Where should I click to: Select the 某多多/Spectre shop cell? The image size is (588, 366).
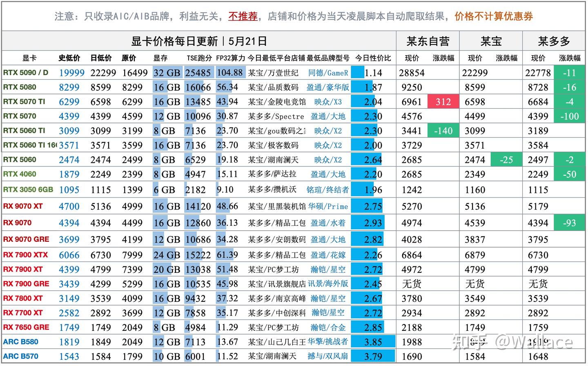coord(276,116)
